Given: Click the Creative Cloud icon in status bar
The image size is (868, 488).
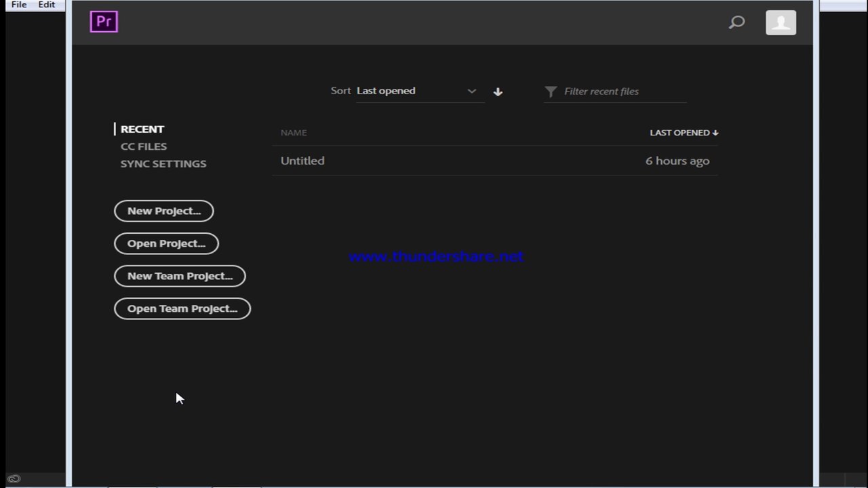Looking at the screenshot, I should pyautogui.click(x=14, y=479).
